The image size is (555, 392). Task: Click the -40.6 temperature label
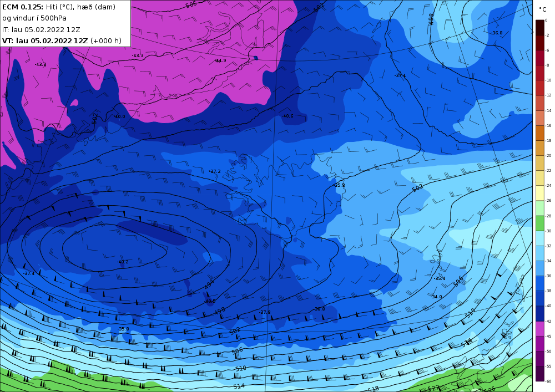287,116
